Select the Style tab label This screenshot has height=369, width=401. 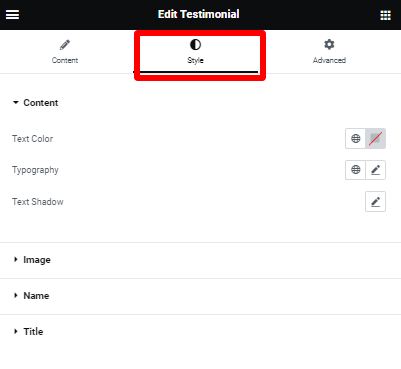point(195,60)
